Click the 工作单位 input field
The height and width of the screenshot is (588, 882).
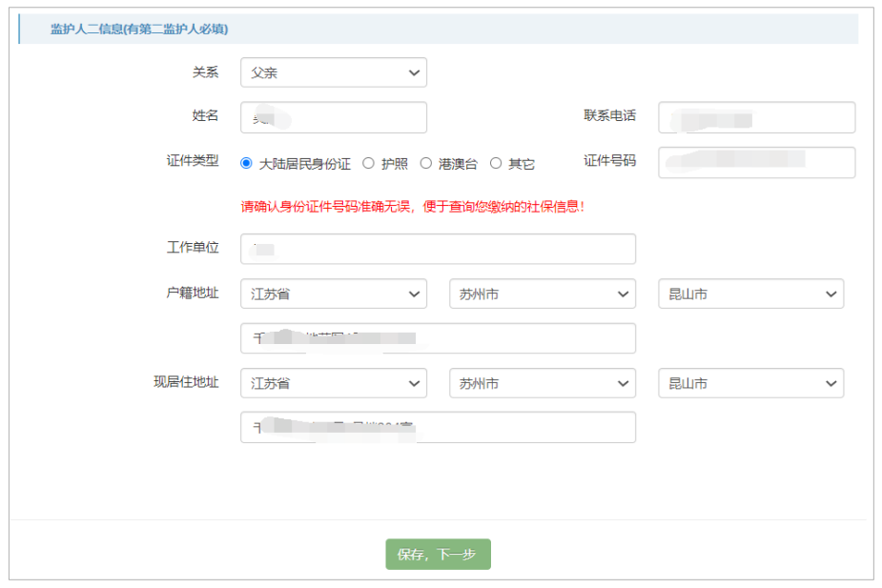[x=438, y=249]
